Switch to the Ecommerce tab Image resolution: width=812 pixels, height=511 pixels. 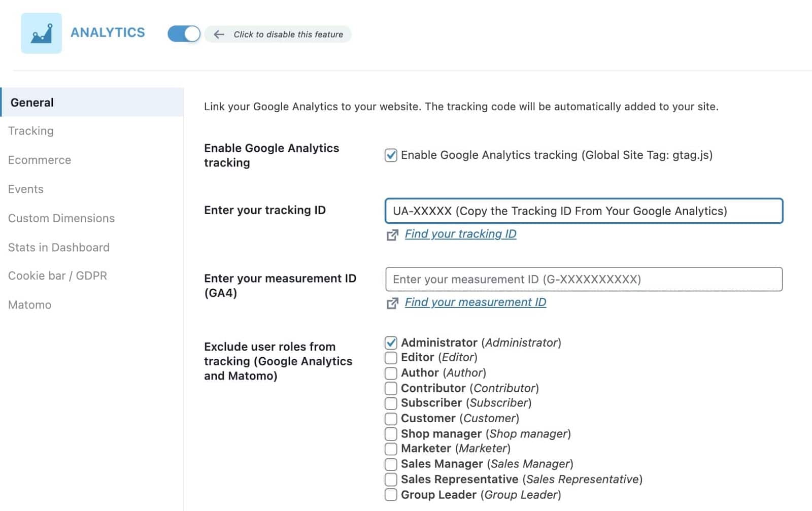click(40, 160)
